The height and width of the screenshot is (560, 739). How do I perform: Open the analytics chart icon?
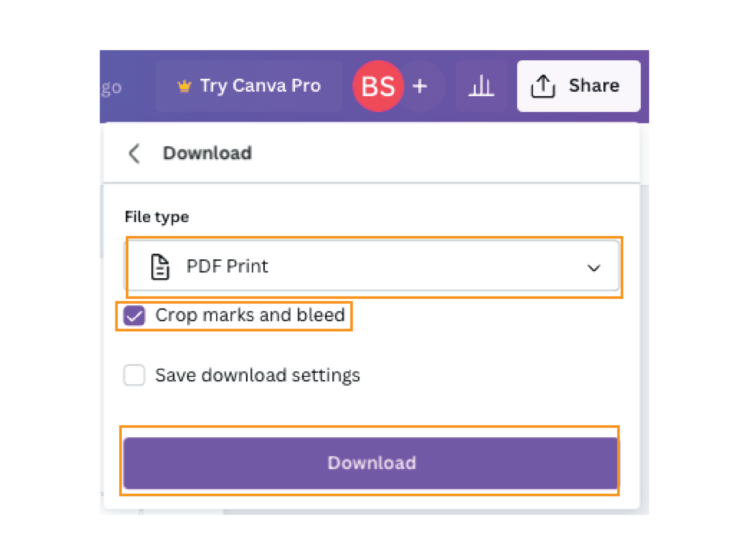click(x=482, y=86)
